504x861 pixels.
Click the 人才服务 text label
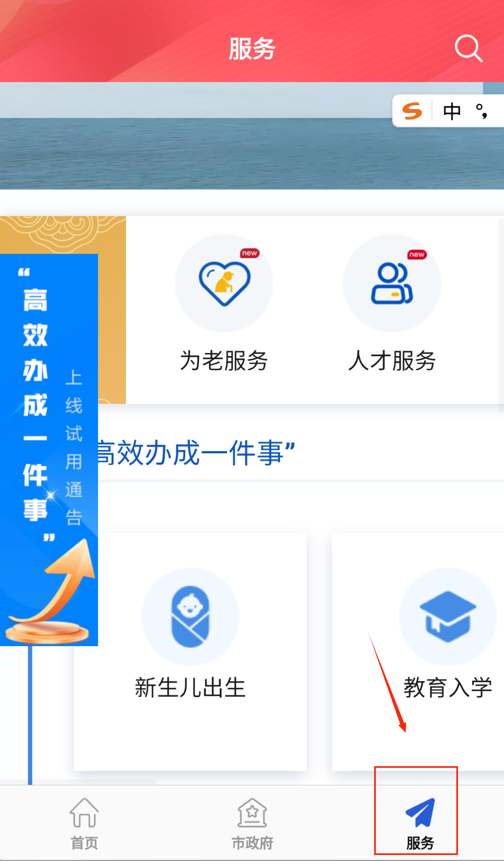coord(392,361)
